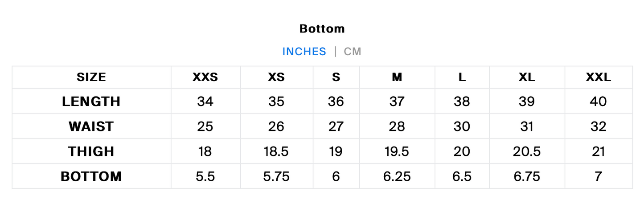Click the XXL size column header
The width and height of the screenshot is (644, 208).
pos(598,77)
